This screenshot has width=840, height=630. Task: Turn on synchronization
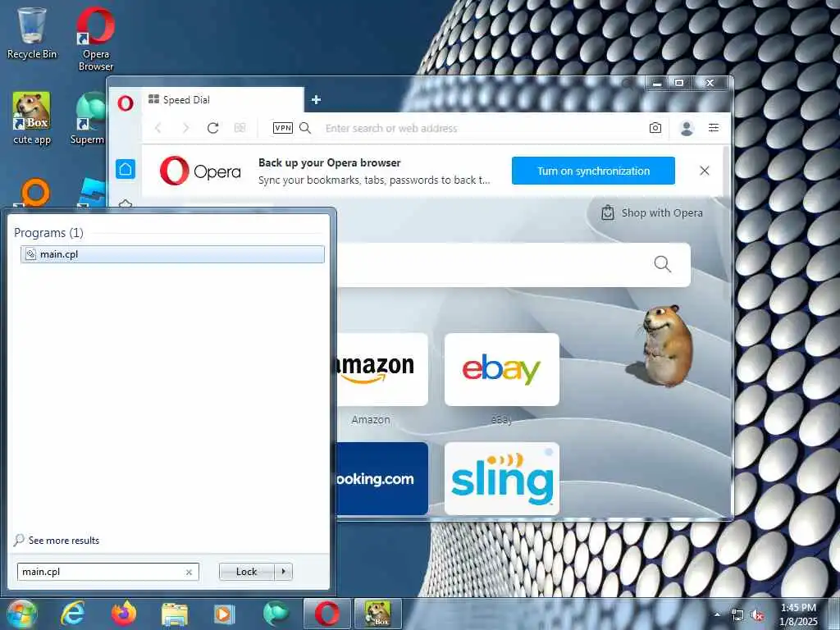pyautogui.click(x=593, y=171)
